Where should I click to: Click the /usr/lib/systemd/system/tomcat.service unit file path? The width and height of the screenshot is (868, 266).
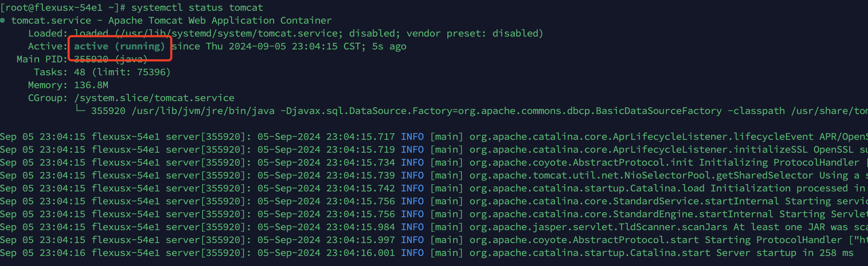[229, 33]
